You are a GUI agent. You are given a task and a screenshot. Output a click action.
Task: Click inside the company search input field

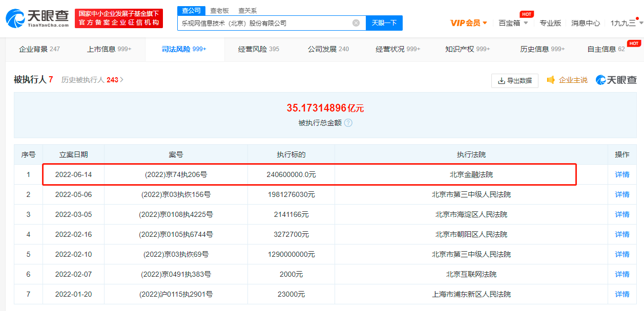[266, 23]
